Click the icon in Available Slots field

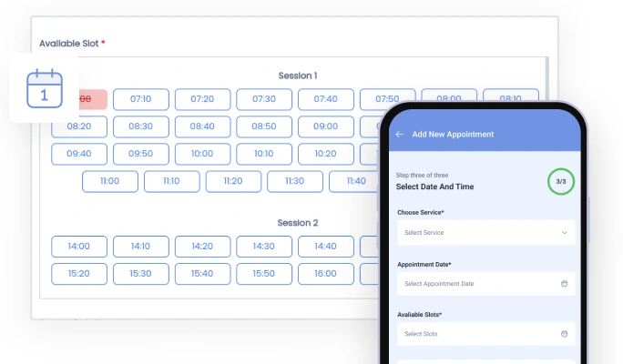(564, 334)
